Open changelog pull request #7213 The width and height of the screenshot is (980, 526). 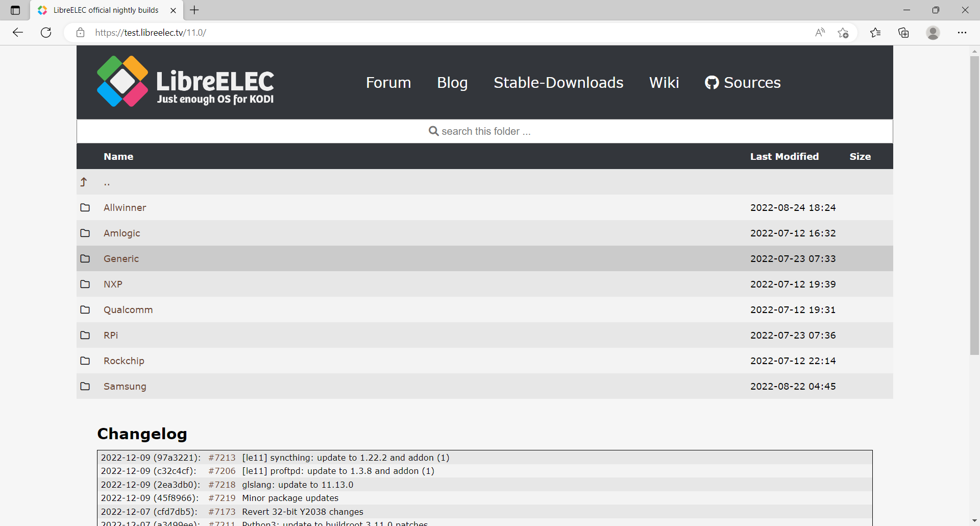point(222,458)
